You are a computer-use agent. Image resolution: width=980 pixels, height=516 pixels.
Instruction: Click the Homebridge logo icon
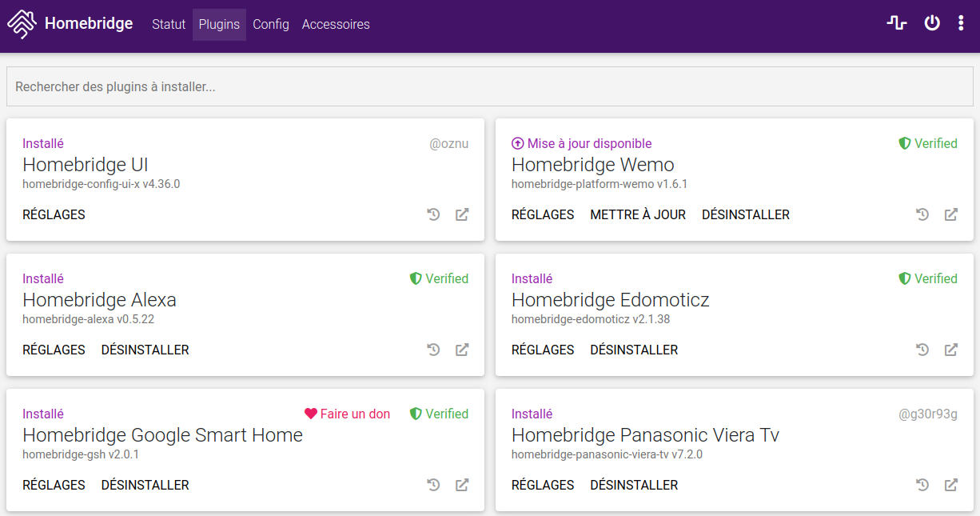[22, 24]
